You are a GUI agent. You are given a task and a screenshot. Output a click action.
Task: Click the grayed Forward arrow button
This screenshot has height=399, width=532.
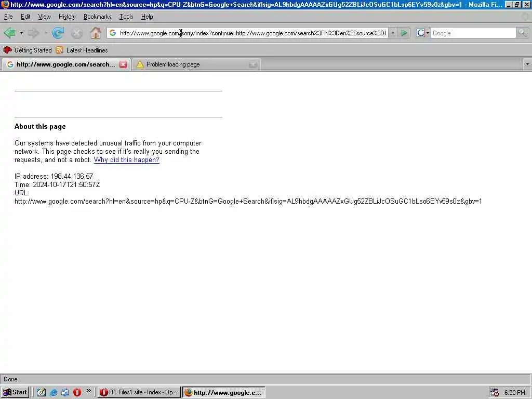coord(33,33)
